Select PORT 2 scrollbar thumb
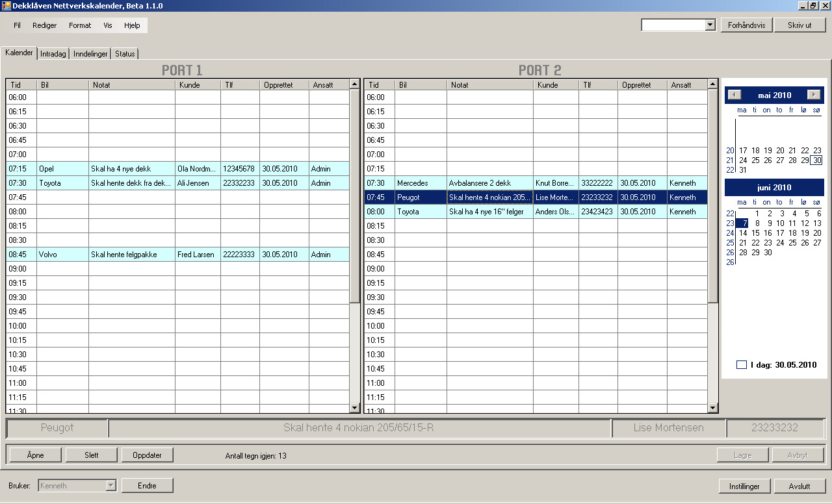The image size is (832, 504). pyautogui.click(x=713, y=195)
